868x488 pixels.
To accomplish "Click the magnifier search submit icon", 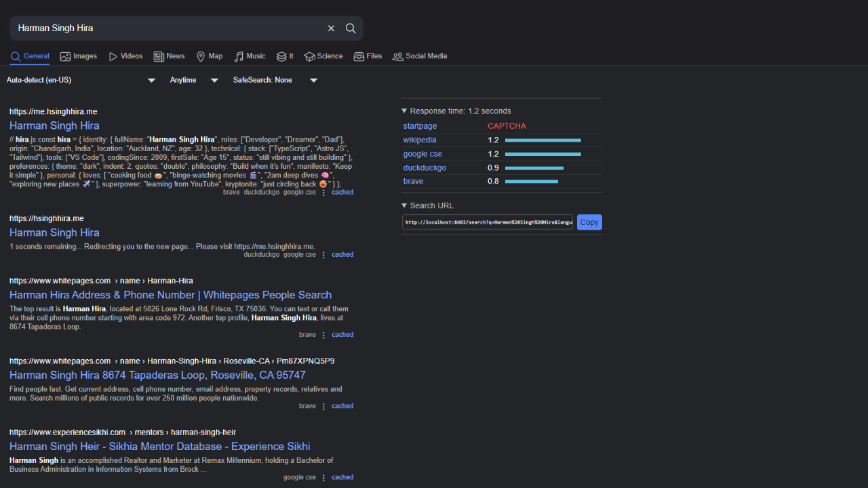I will [351, 28].
